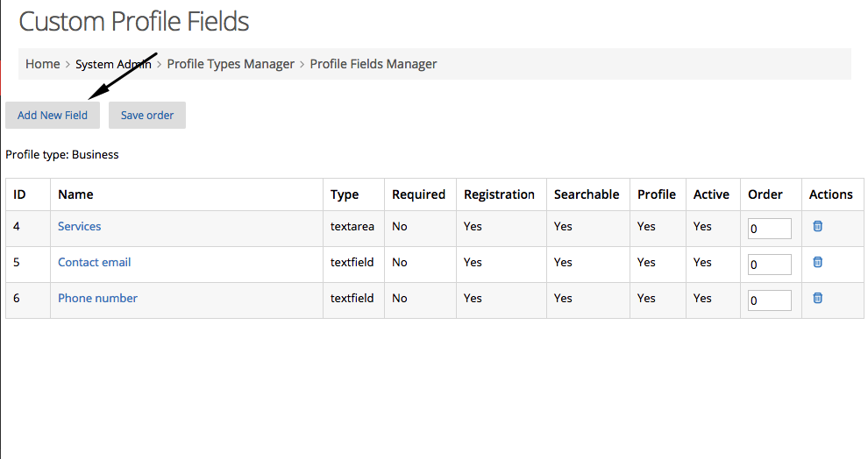Select Profile Fields Manager breadcrumb item
Image resolution: width=868 pixels, height=459 pixels.
point(374,64)
